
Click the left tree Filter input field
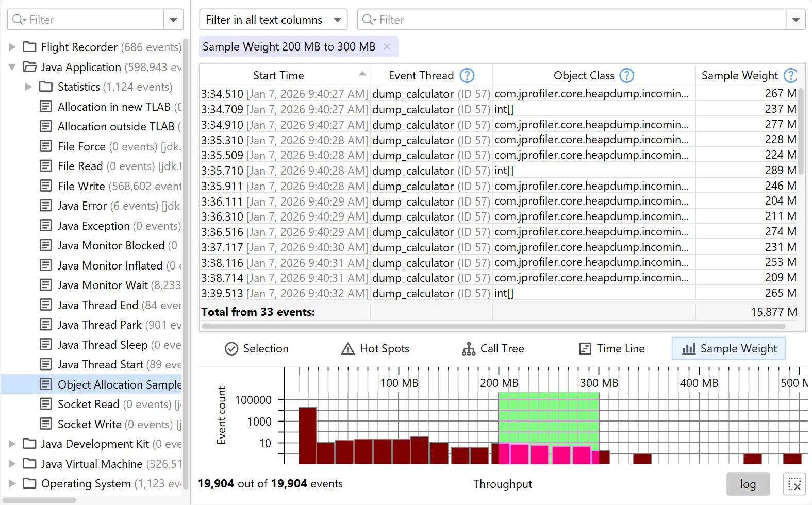86,20
